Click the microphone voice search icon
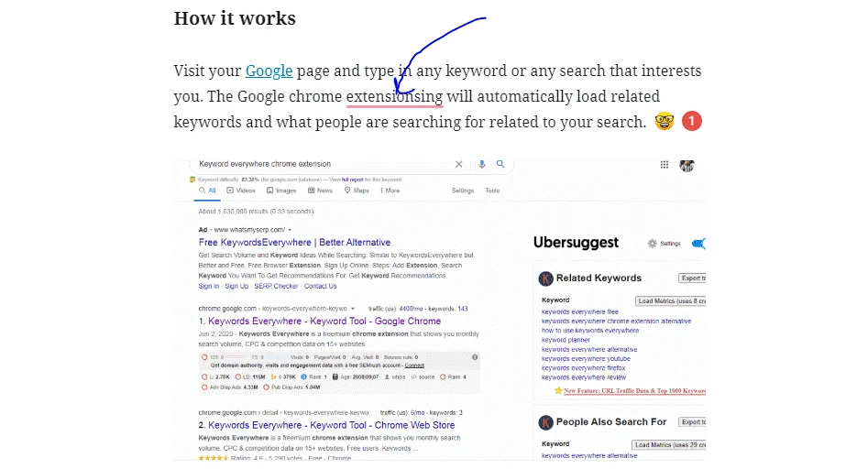Screen dimensions: 868x469 click(x=481, y=164)
